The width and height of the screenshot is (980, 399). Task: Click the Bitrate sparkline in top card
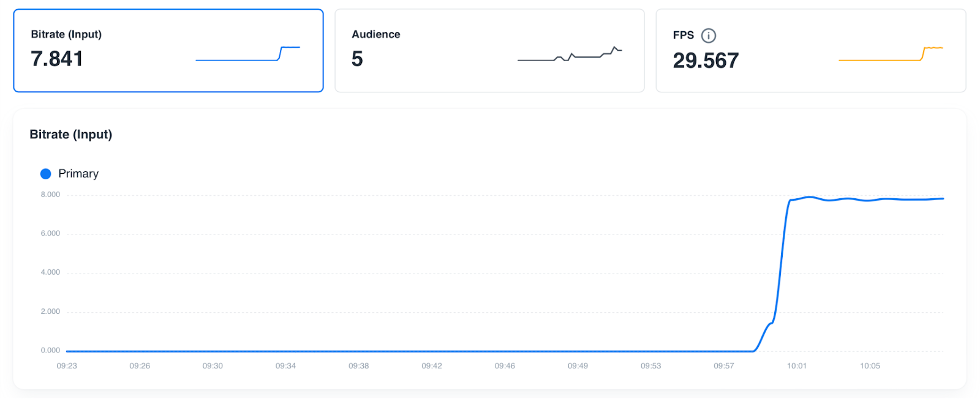pos(247,54)
